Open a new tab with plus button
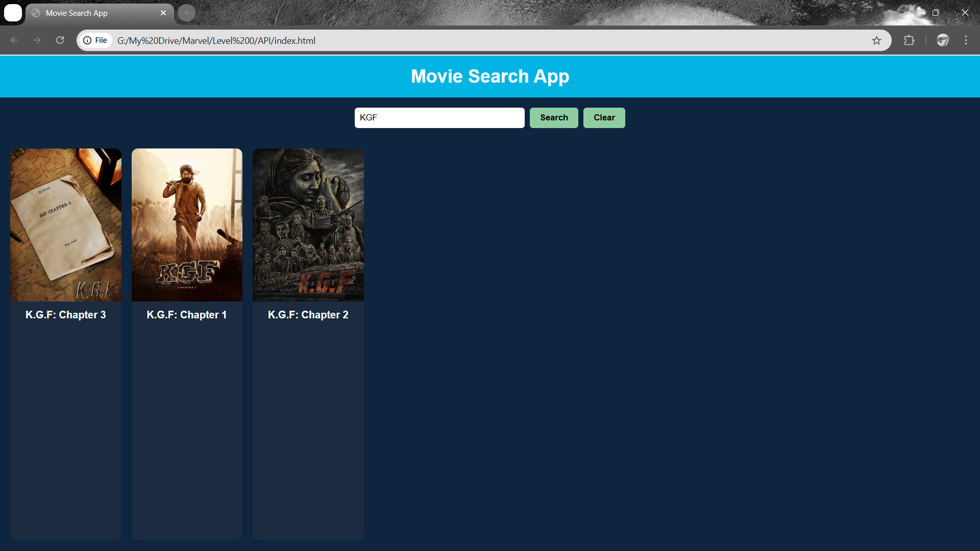This screenshot has height=551, width=980. (x=187, y=13)
